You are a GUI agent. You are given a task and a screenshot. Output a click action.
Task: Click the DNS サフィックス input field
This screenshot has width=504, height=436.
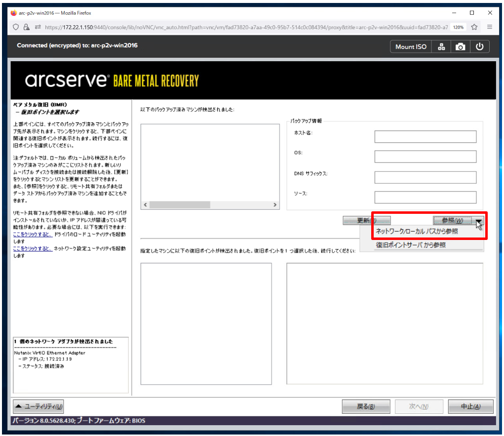(425, 177)
